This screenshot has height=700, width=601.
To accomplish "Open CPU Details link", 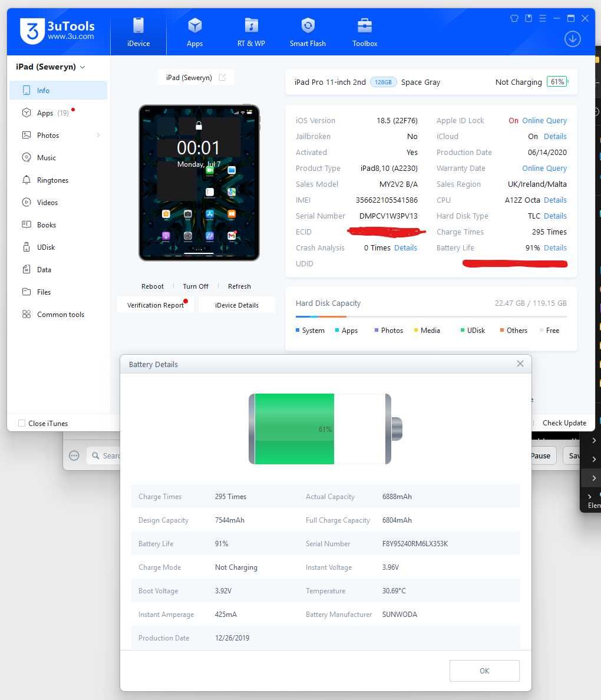I will (x=555, y=200).
